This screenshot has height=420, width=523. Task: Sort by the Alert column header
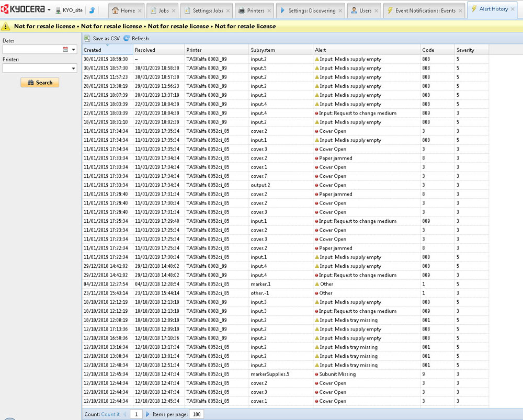[x=367, y=50]
